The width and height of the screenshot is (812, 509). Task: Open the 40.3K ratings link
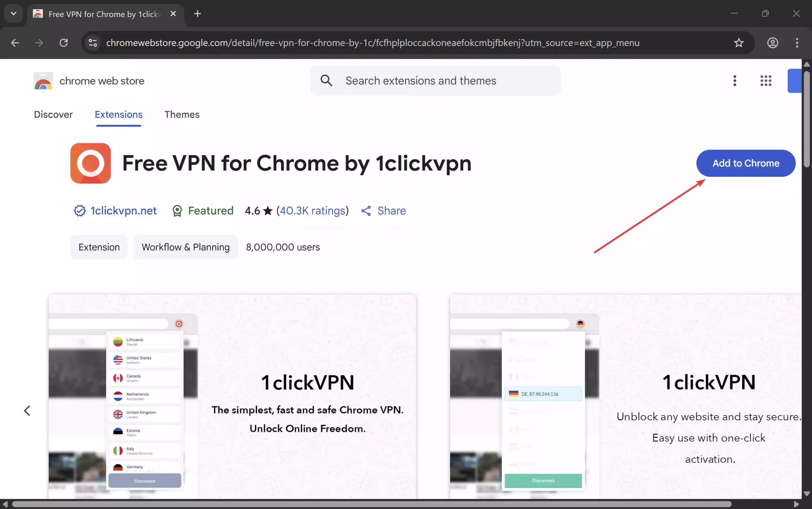[x=312, y=211]
